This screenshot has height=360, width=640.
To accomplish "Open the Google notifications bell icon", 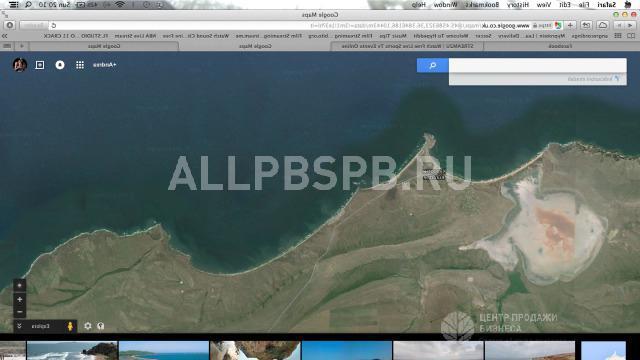I will coord(60,65).
